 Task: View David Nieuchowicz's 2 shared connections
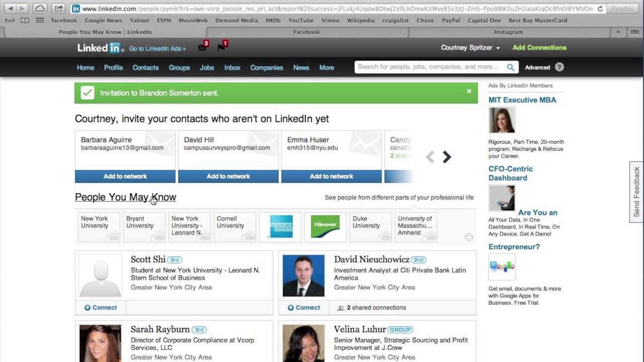coord(372,308)
